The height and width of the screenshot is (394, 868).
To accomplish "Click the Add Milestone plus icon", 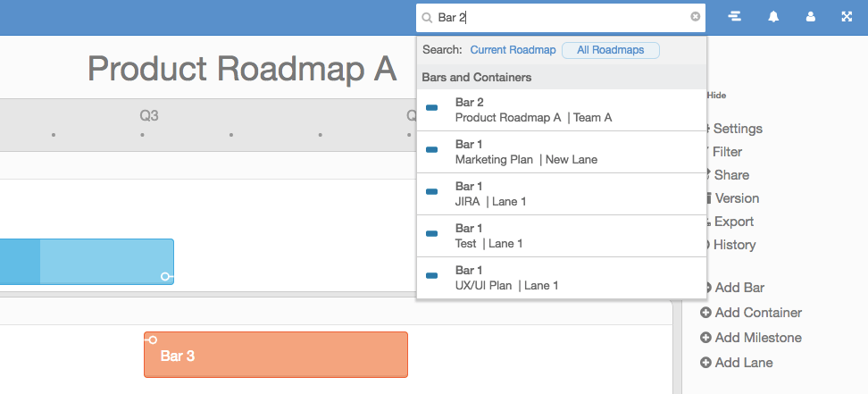I will [705, 338].
